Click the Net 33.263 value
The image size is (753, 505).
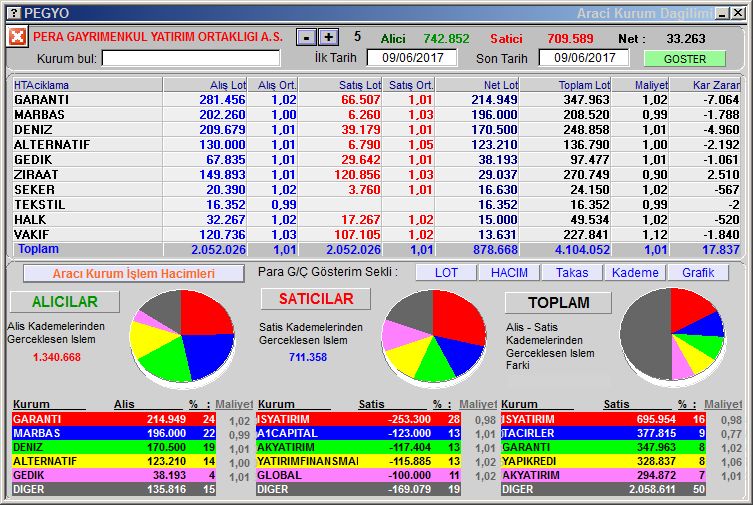point(686,38)
